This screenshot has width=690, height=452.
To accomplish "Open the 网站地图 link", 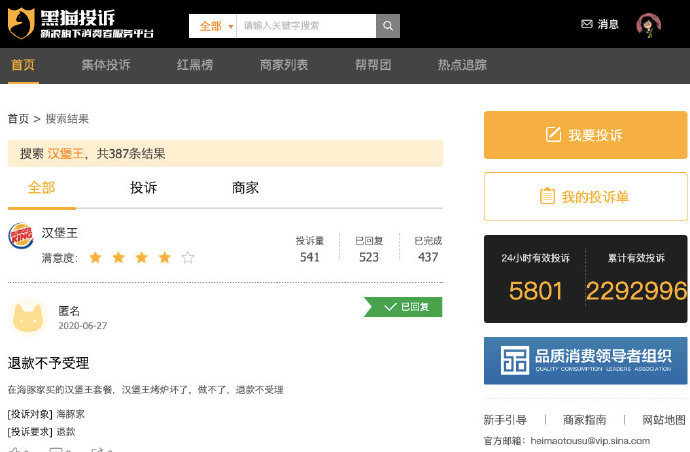I will click(x=664, y=420).
